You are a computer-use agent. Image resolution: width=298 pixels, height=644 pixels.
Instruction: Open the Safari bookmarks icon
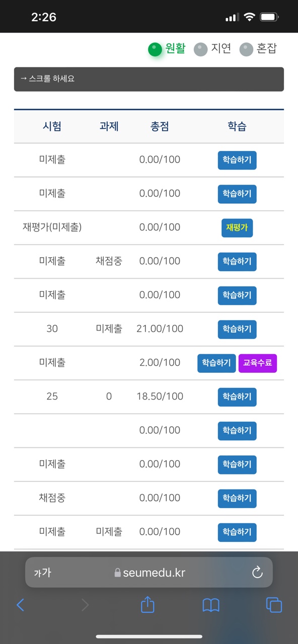pos(211,605)
